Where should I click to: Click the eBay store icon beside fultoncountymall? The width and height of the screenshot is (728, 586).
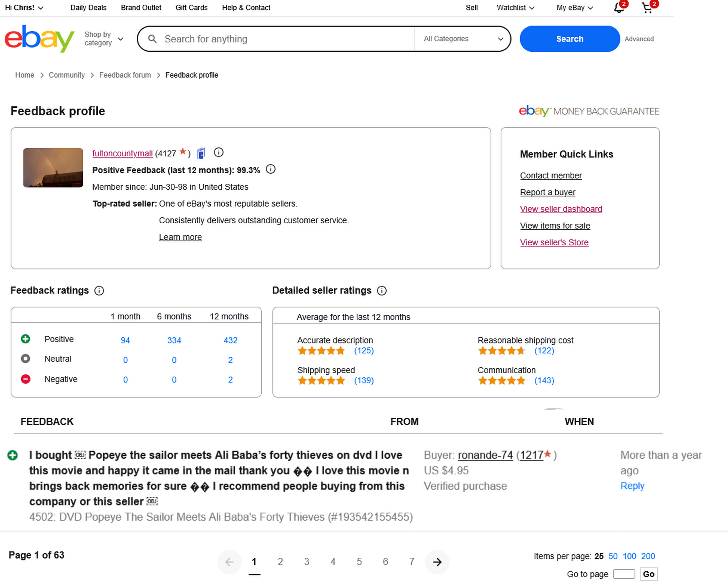tap(201, 153)
